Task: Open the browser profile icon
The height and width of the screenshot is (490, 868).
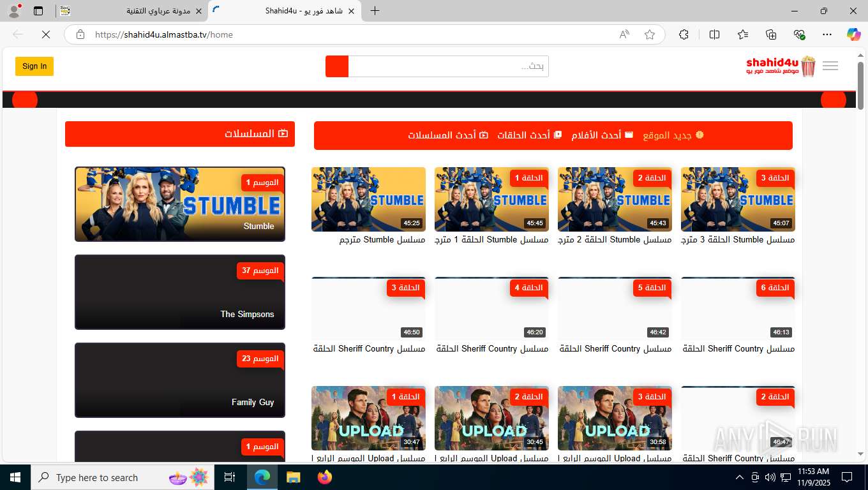Action: pyautogui.click(x=14, y=11)
